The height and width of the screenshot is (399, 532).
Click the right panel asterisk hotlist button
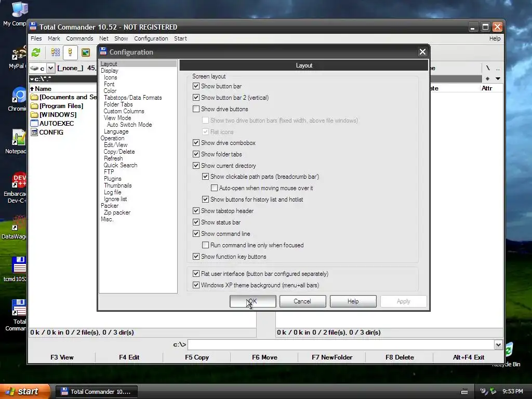(487, 79)
